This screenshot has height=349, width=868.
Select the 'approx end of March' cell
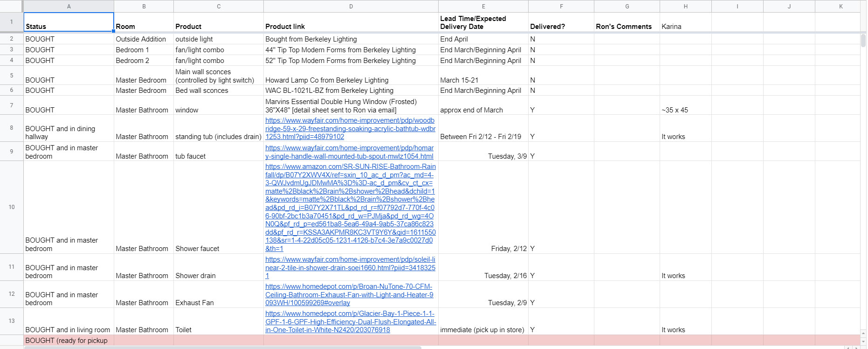coord(483,105)
